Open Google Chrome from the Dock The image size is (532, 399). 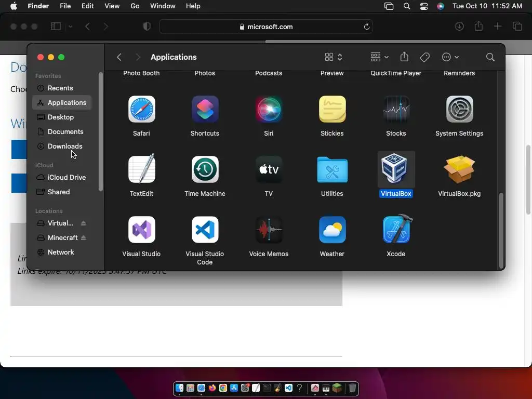tap(223, 388)
